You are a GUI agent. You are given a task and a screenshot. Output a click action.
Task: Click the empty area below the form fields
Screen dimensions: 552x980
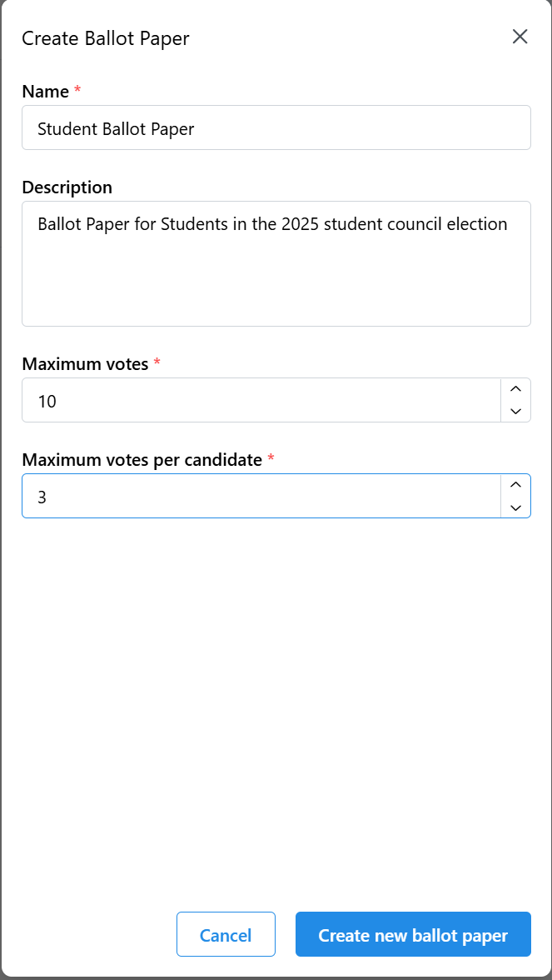(276, 708)
